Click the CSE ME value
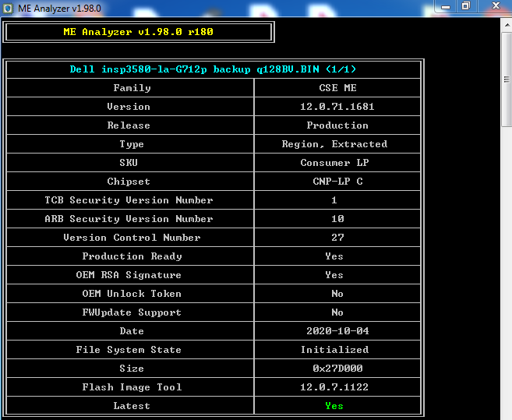 pyautogui.click(x=337, y=88)
